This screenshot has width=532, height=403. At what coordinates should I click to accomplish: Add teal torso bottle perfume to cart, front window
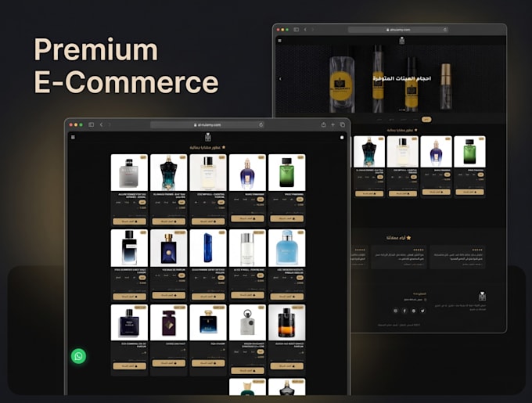pos(169,221)
